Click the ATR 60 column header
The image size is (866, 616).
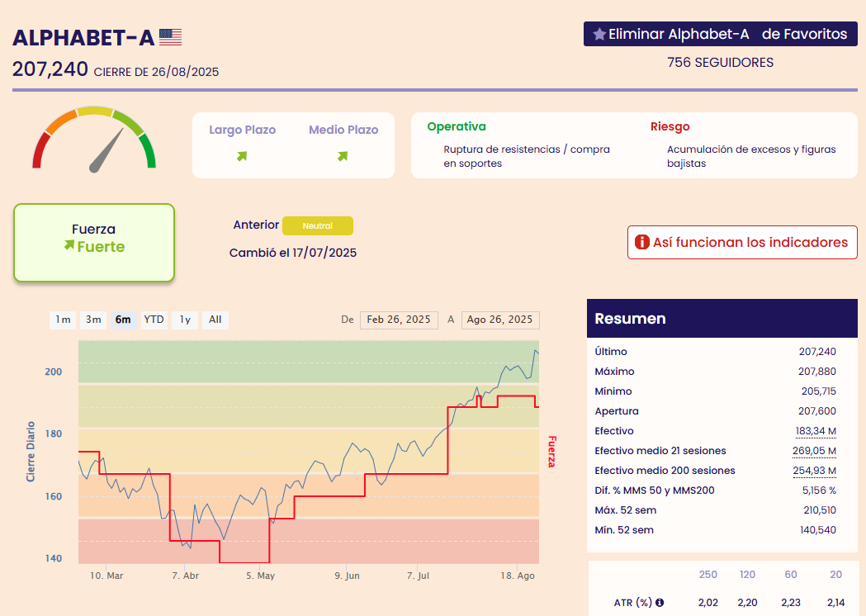[791, 575]
